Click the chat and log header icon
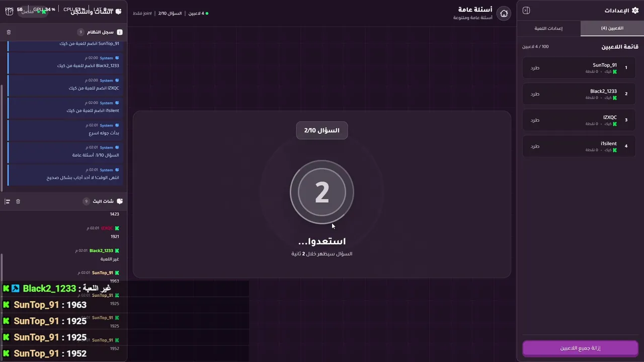 click(119, 11)
